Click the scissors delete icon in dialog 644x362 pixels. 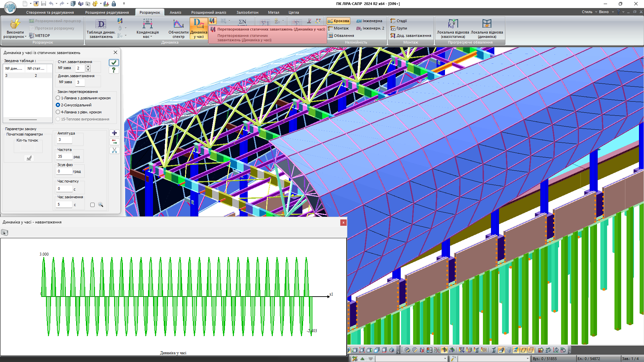114,151
